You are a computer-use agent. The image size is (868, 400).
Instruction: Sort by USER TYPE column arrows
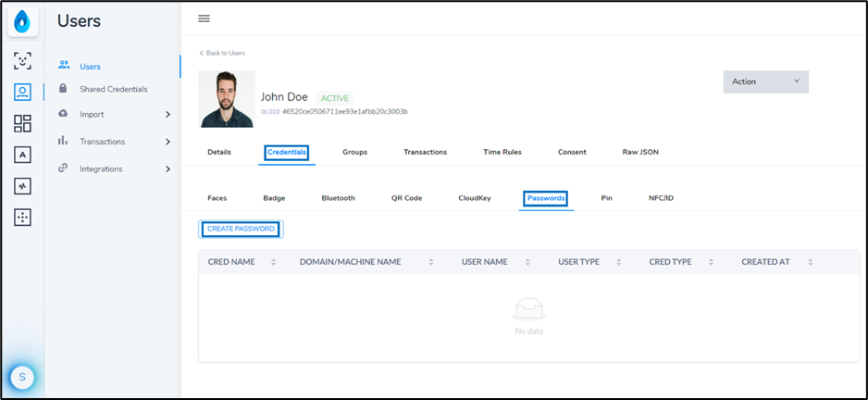click(x=619, y=262)
